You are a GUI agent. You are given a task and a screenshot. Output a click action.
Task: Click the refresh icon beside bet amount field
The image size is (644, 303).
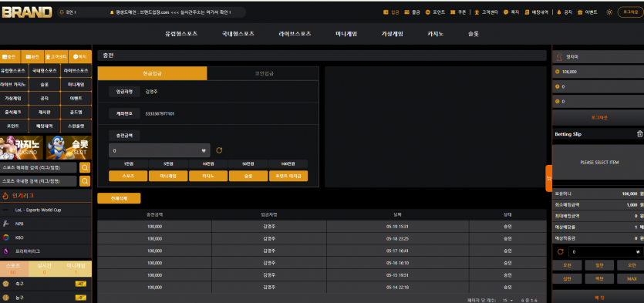(x=560, y=251)
